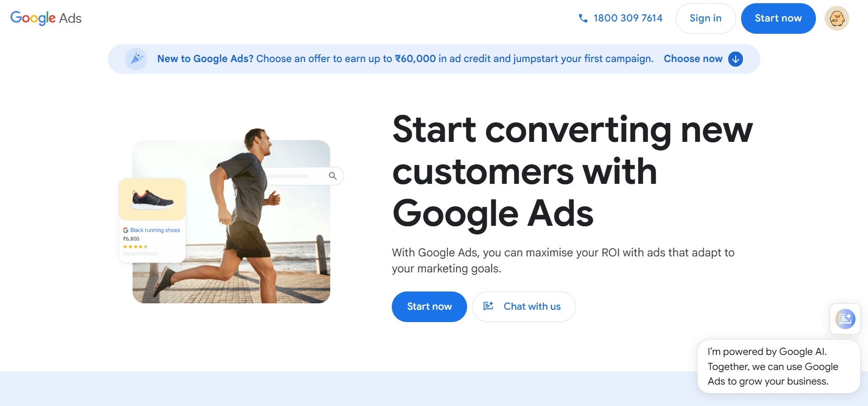Click the blue down-arrow circle icon
Screen dimensions: 868x406
tap(736, 59)
